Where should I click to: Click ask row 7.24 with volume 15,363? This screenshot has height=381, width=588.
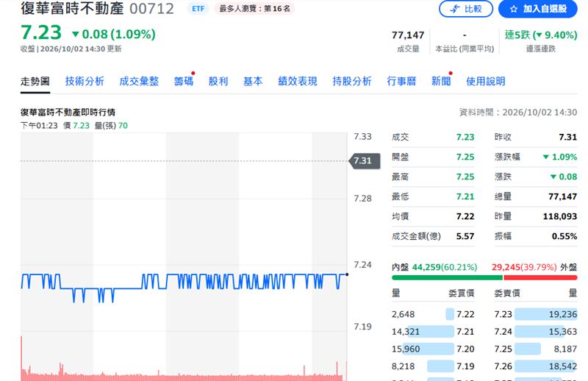536,332
